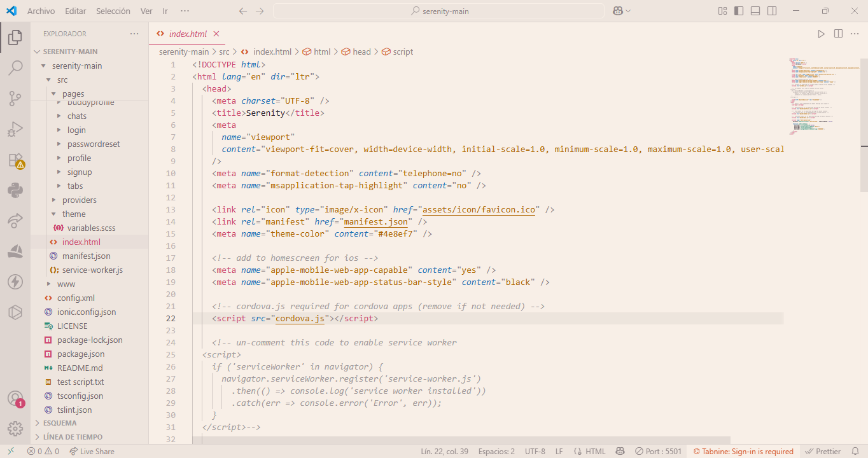Close the index.html tab
Screen dimensions: 868x458
216,34
